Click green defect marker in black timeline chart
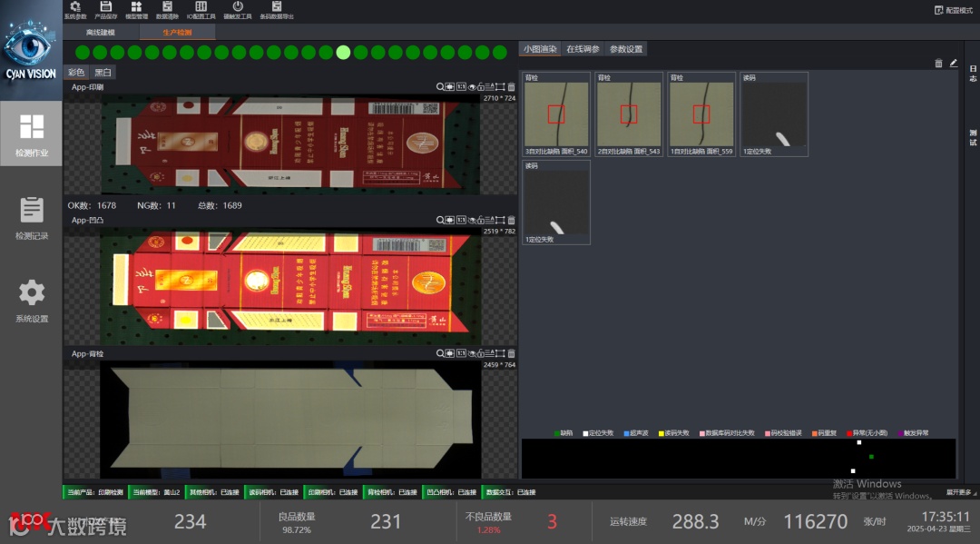 point(871,457)
